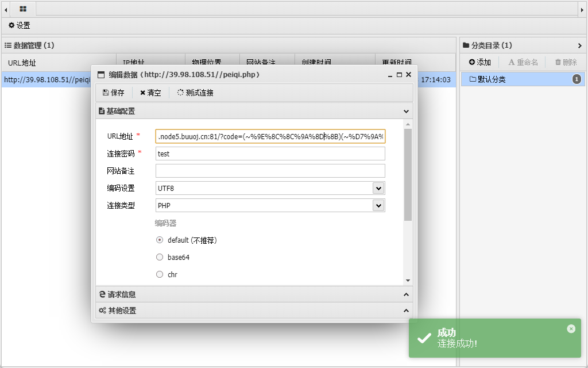The height and width of the screenshot is (368, 588).
Task: Expand the Request Info (请求信息) section
Action: [253, 294]
